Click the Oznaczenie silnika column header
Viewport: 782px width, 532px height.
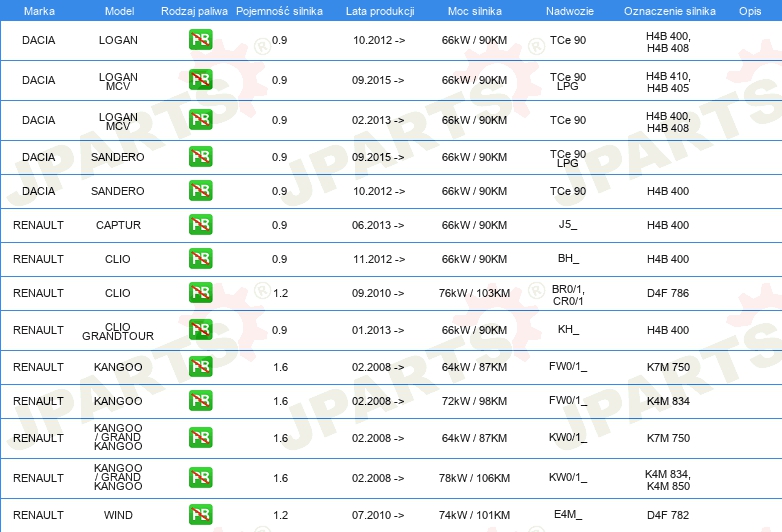[670, 11]
